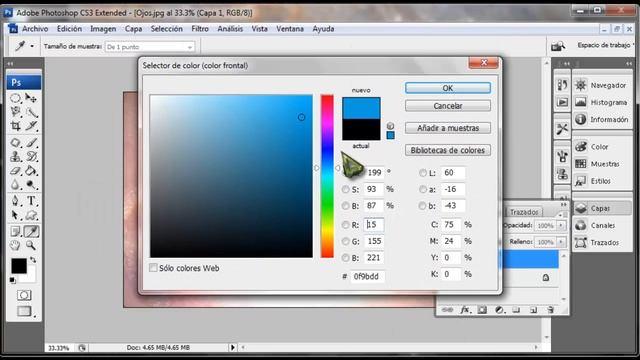
Task: Select the G green radio button
Action: click(x=345, y=241)
